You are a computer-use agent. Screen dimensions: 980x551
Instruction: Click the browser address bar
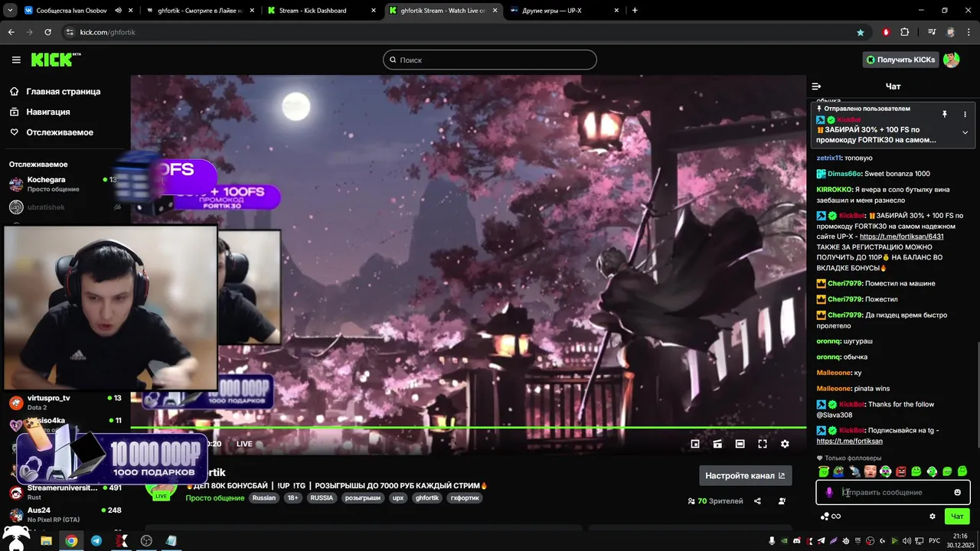click(x=459, y=32)
